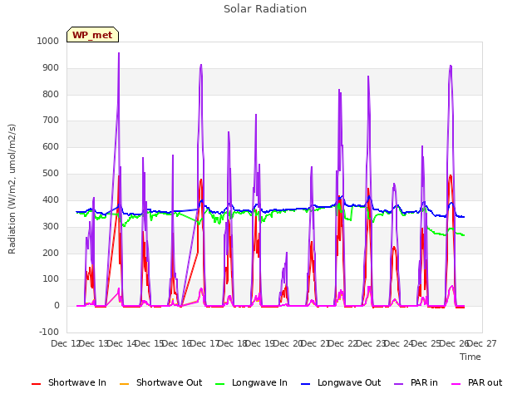Click the 1000 y-axis tick label
532x399 pixels.
coord(48,41)
